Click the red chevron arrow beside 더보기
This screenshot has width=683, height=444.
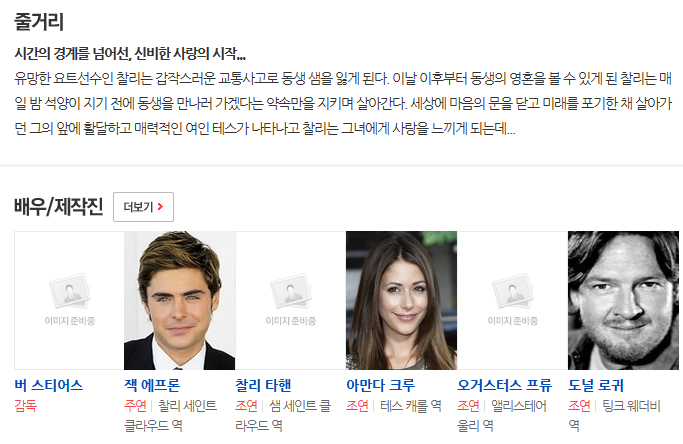pyautogui.click(x=160, y=207)
